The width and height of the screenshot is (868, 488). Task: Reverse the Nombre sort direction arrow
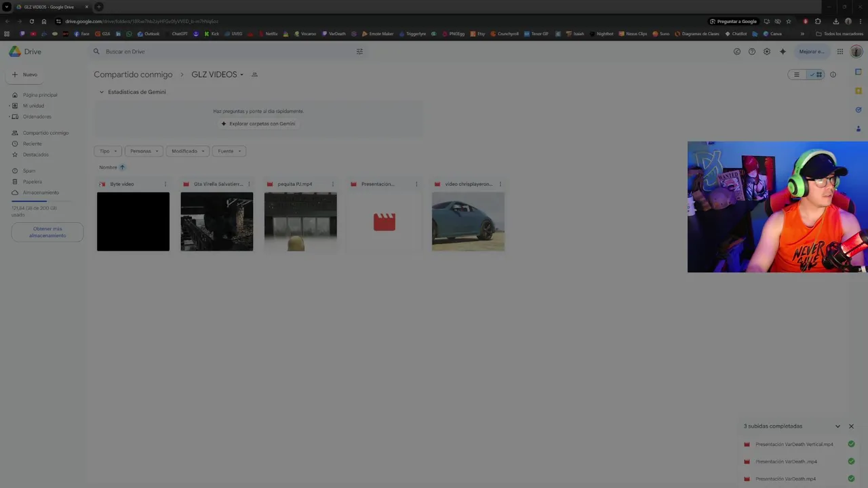[x=122, y=167]
